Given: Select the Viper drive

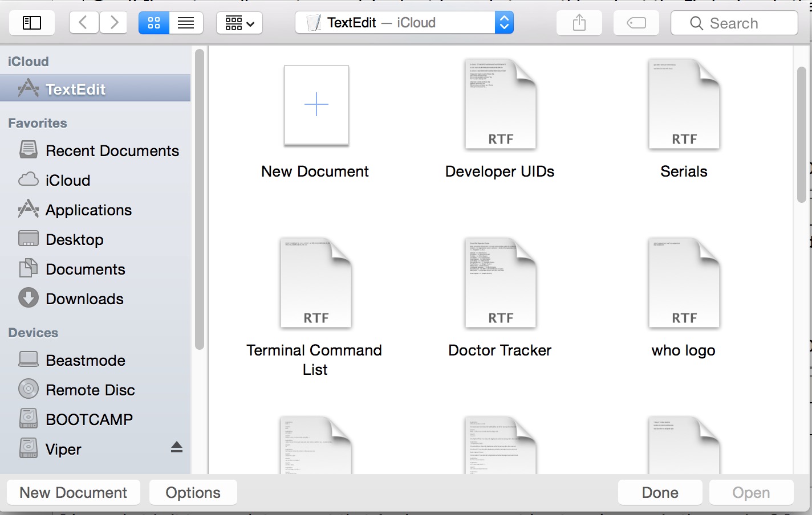Looking at the screenshot, I should click(95, 449).
